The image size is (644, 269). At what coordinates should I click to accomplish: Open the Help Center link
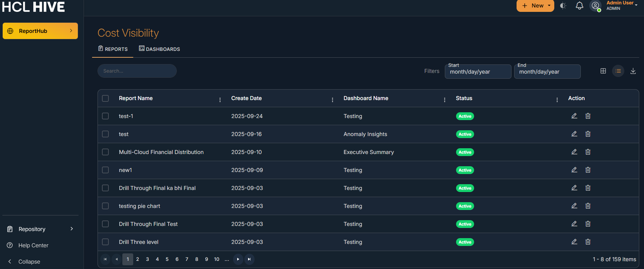coord(33,245)
